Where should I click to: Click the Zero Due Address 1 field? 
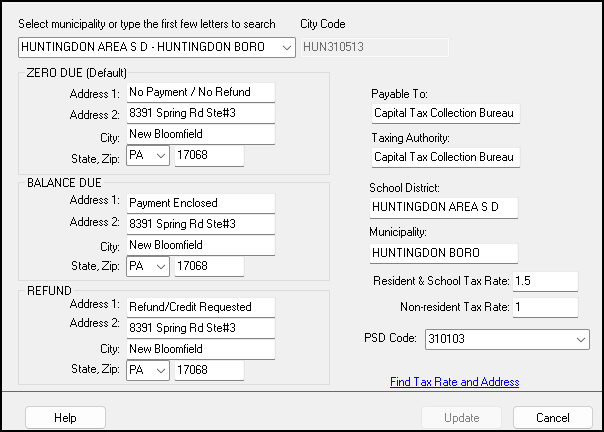point(199,92)
